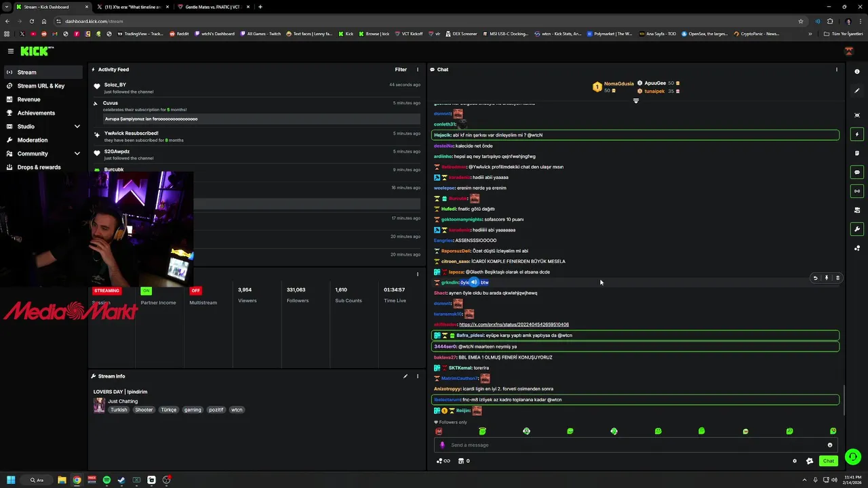
Task: Open Drops & rewards page
Action: click(x=39, y=167)
